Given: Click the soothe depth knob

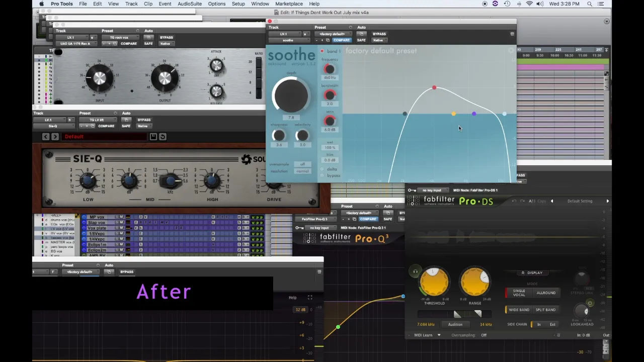Looking at the screenshot, I should coord(291,95).
